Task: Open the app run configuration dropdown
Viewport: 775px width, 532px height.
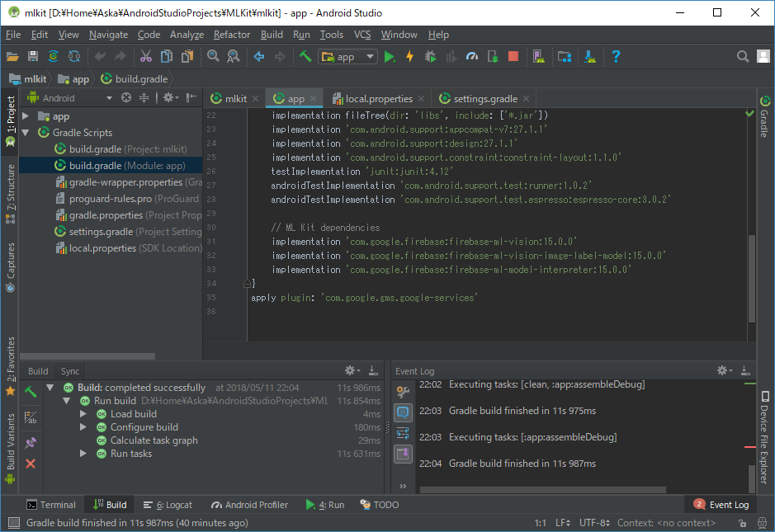Action: click(347, 57)
